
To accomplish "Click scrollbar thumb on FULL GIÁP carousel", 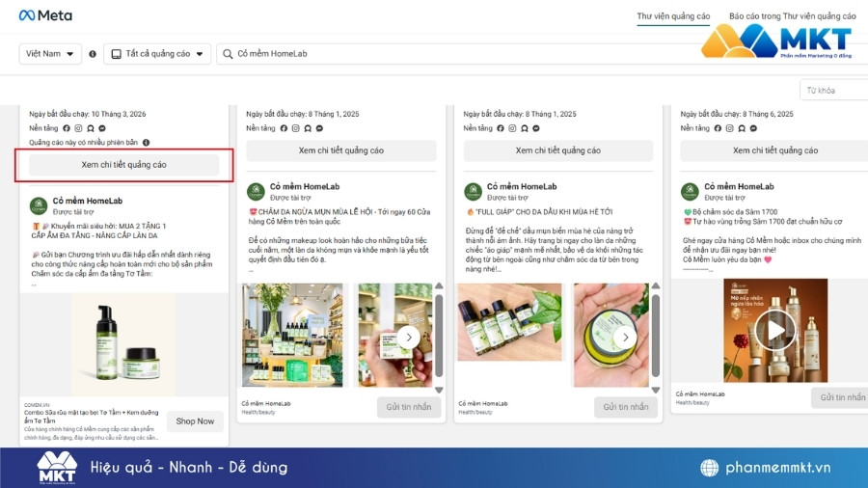I will 656,336.
